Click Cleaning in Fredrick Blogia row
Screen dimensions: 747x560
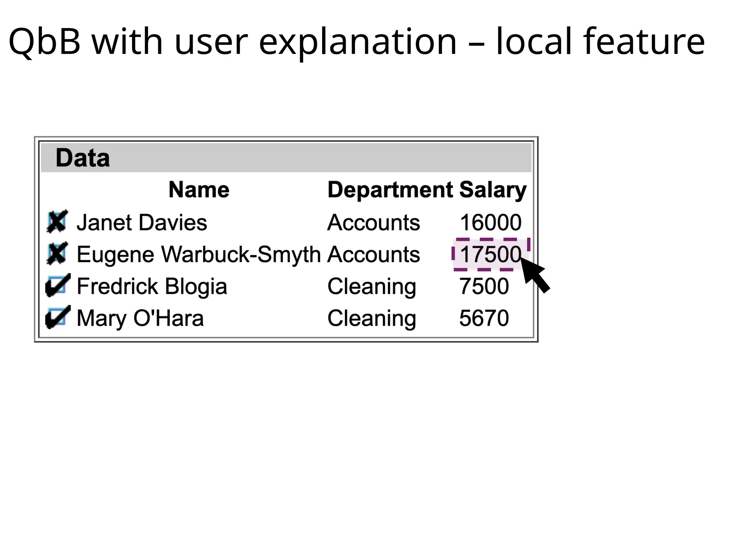pos(372,287)
